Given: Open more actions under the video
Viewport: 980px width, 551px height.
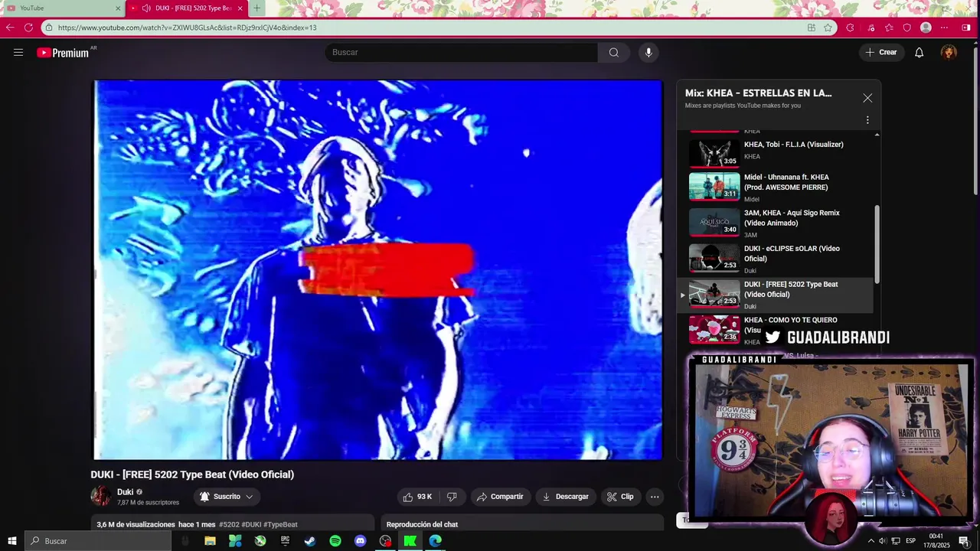Looking at the screenshot, I should click(655, 497).
